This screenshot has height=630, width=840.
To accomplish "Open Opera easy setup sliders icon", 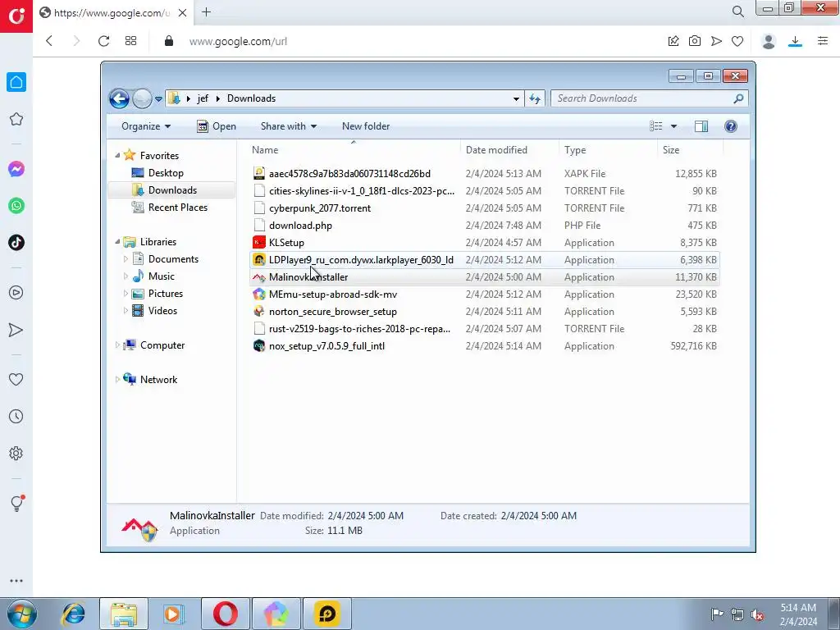I will tap(823, 41).
